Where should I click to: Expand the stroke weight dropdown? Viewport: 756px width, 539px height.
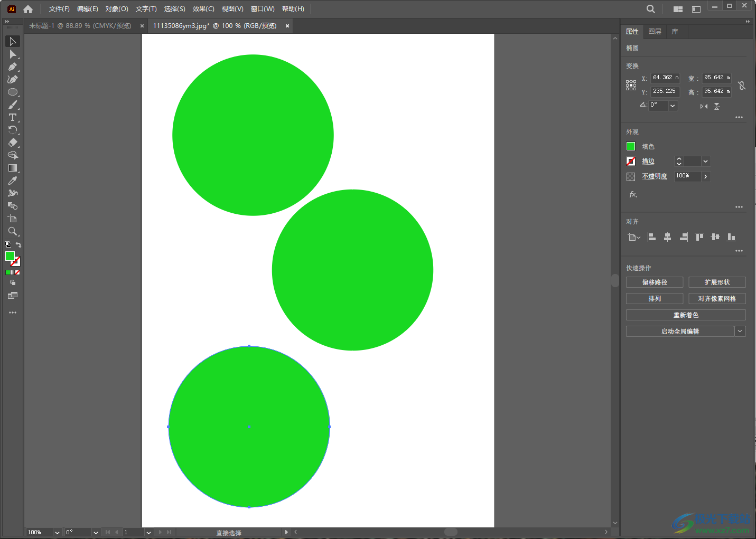point(705,162)
